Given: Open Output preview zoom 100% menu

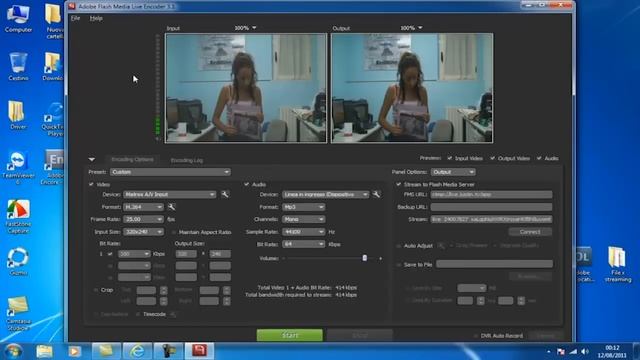Looking at the screenshot, I should (411, 28).
